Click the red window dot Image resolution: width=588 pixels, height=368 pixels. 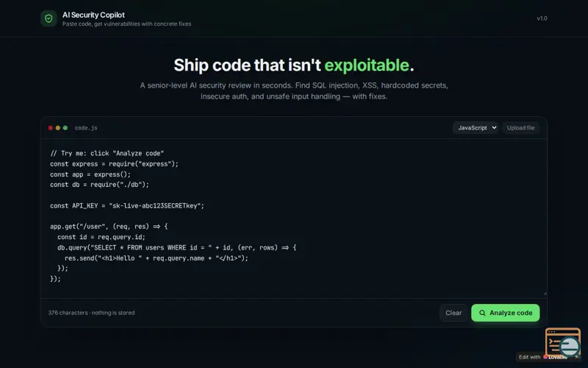pos(50,128)
